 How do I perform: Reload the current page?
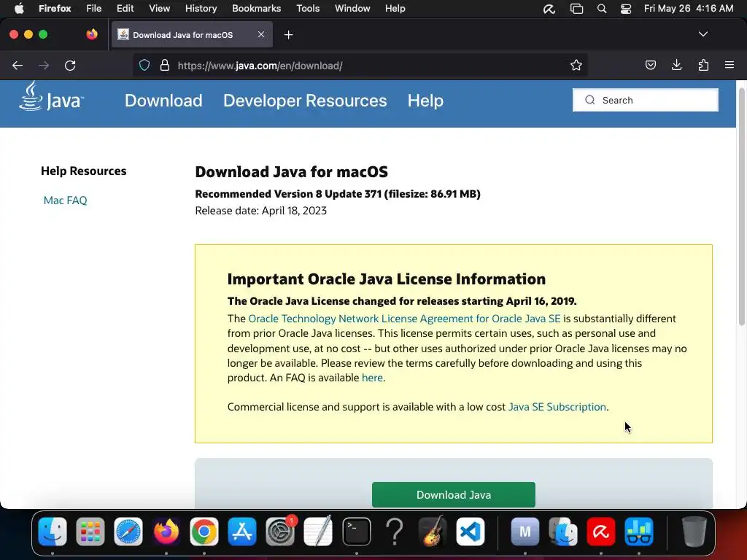(70, 66)
